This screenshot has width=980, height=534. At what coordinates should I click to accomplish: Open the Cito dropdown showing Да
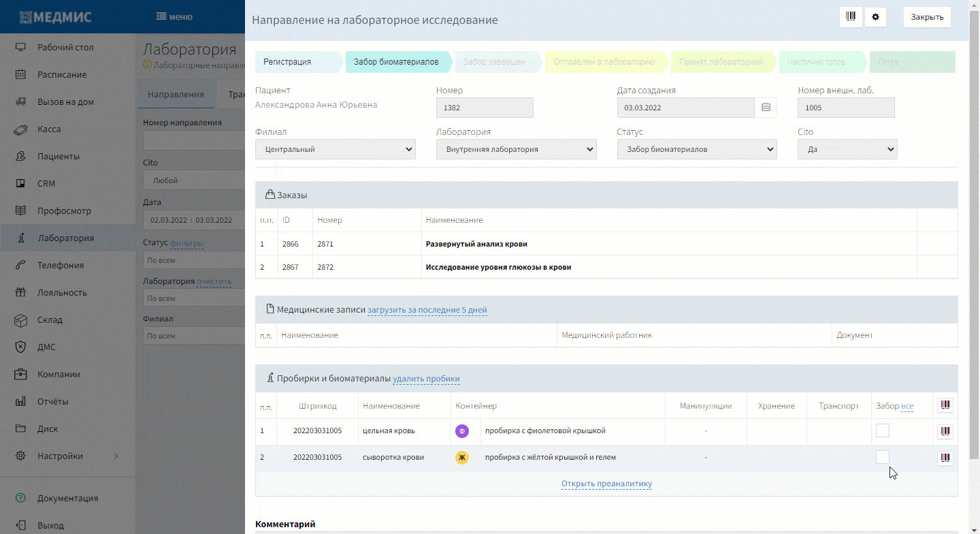click(x=847, y=149)
